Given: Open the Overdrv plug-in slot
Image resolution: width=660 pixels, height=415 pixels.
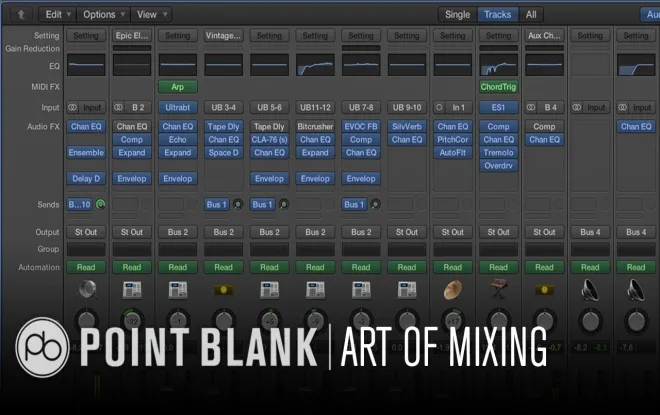Looking at the screenshot, I should click(499, 166).
